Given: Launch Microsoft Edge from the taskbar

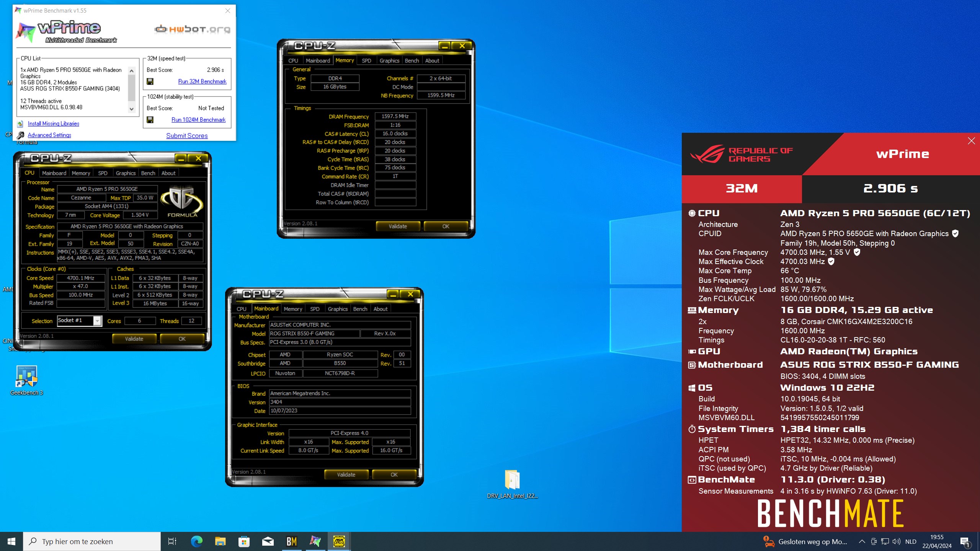Looking at the screenshot, I should (x=196, y=541).
